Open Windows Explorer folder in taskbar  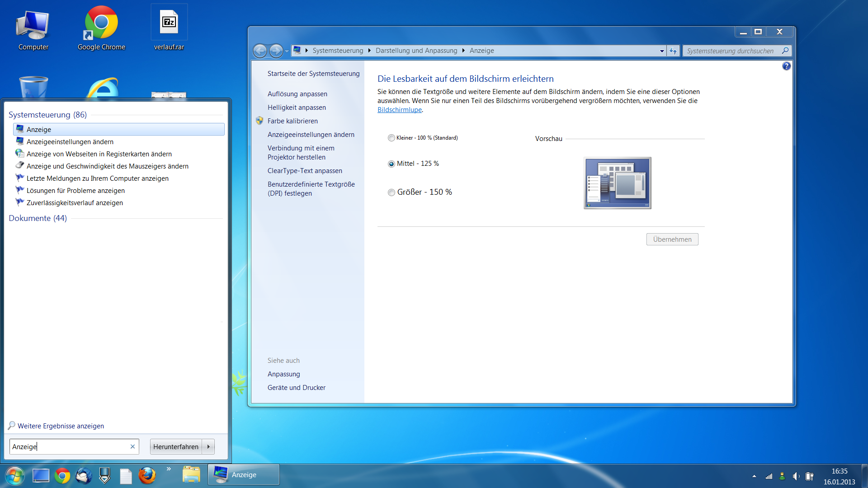[x=191, y=475]
